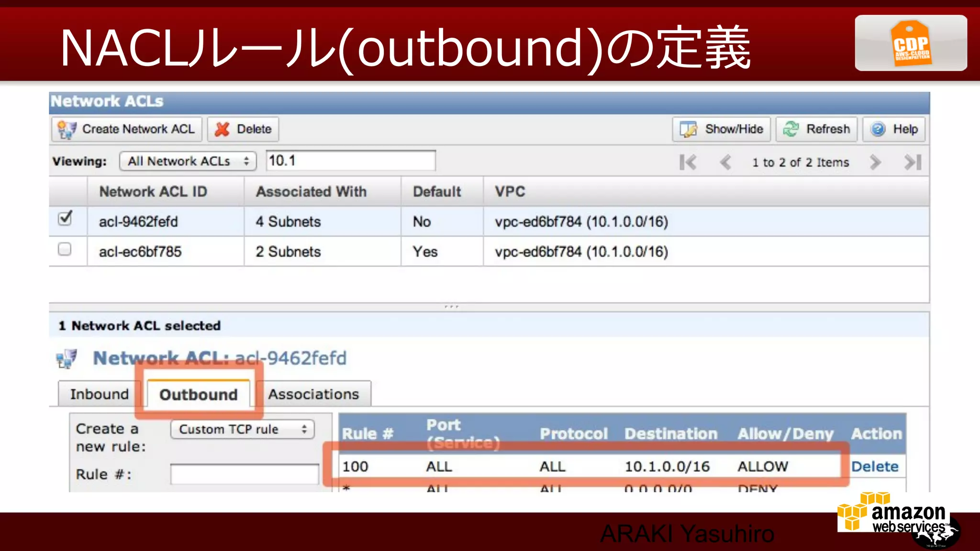Viewport: 980px width, 551px height.
Task: Click the ALLOW cell of rule 100
Action: (763, 466)
